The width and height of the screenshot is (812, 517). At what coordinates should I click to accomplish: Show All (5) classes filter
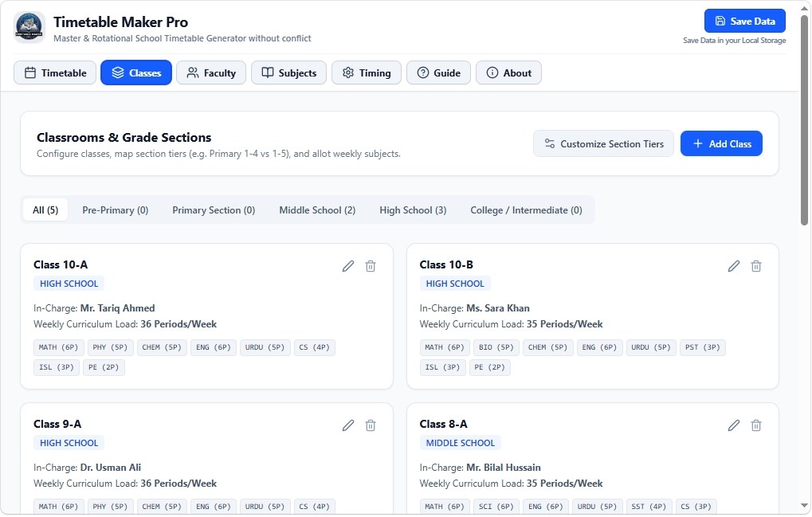click(45, 210)
